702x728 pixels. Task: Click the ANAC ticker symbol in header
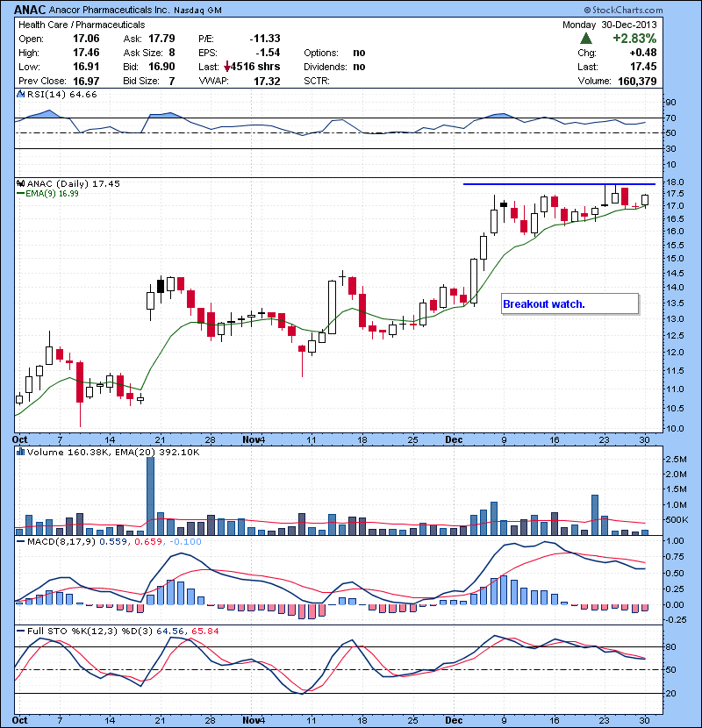pos(30,10)
